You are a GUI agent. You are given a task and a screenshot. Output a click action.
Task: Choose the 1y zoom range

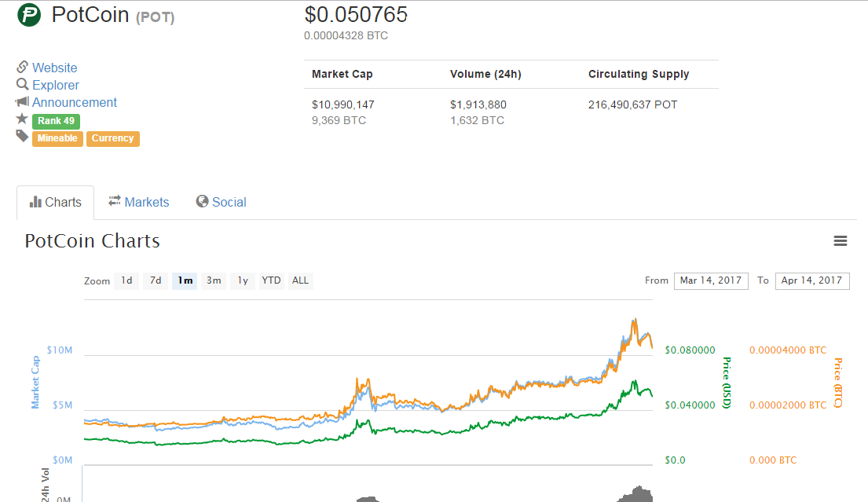coord(243,280)
